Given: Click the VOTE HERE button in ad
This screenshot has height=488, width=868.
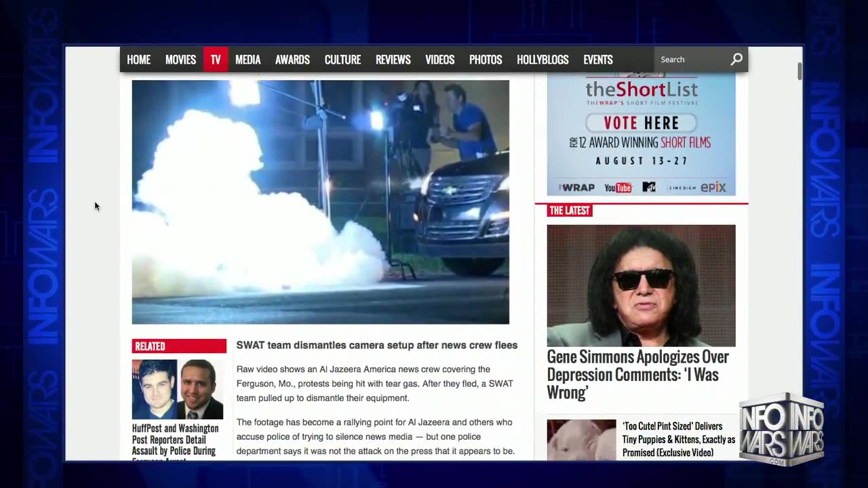Looking at the screenshot, I should tap(642, 123).
